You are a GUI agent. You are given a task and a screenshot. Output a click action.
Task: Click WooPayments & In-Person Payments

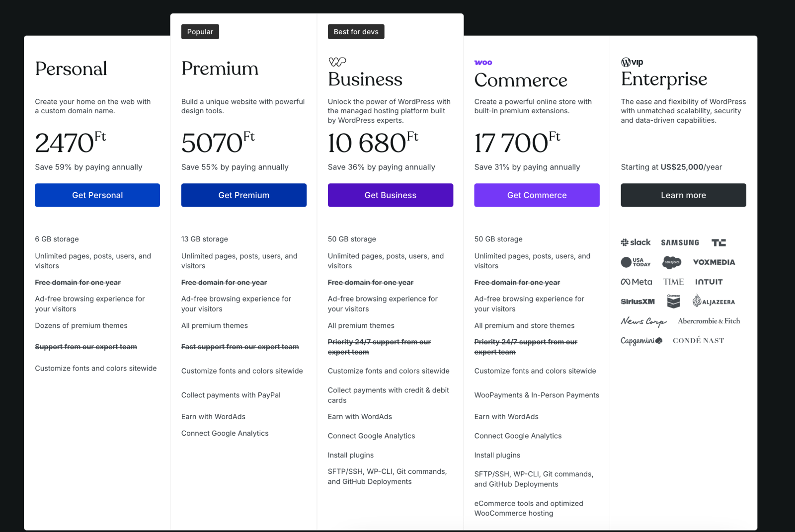pos(537,395)
